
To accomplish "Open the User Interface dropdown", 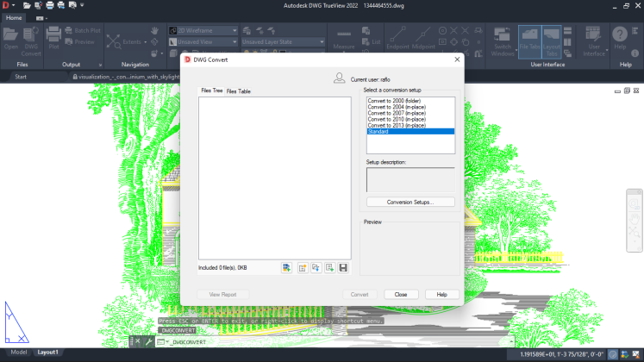I will pos(594,41).
